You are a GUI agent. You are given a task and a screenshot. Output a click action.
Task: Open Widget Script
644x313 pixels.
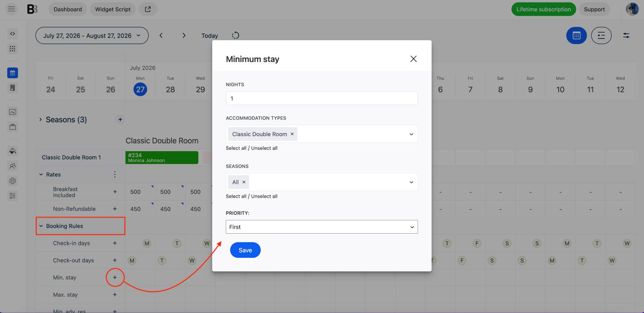pyautogui.click(x=113, y=9)
